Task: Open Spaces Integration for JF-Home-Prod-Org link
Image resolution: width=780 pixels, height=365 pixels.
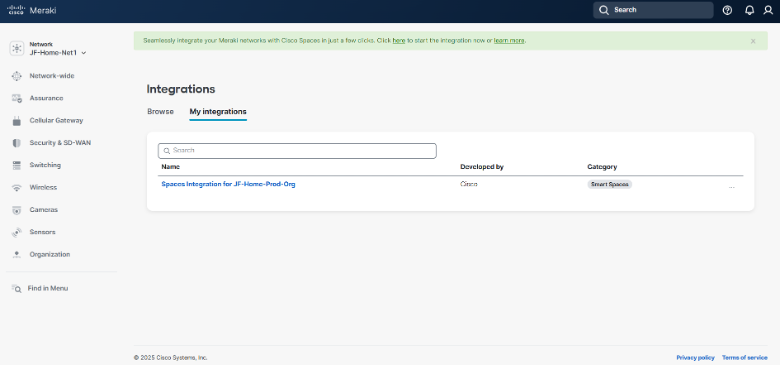Action: coord(228,184)
